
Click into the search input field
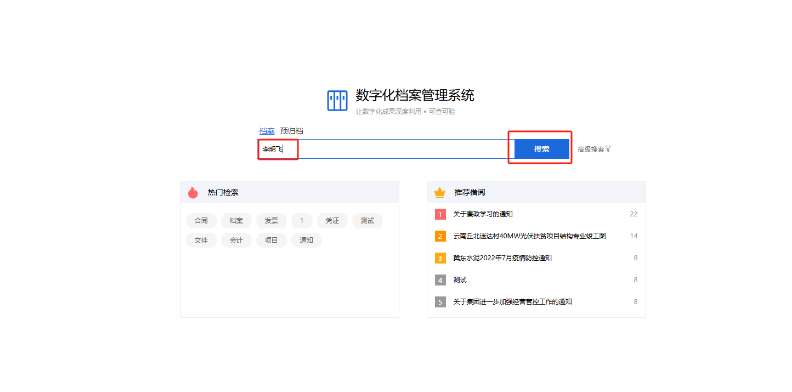click(x=386, y=149)
